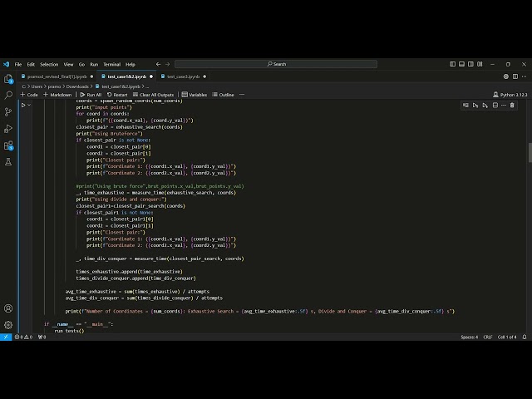Click test_case1&2.ipynb breadcrumb item
This screenshot has height=399, width=532.
click(x=121, y=86)
